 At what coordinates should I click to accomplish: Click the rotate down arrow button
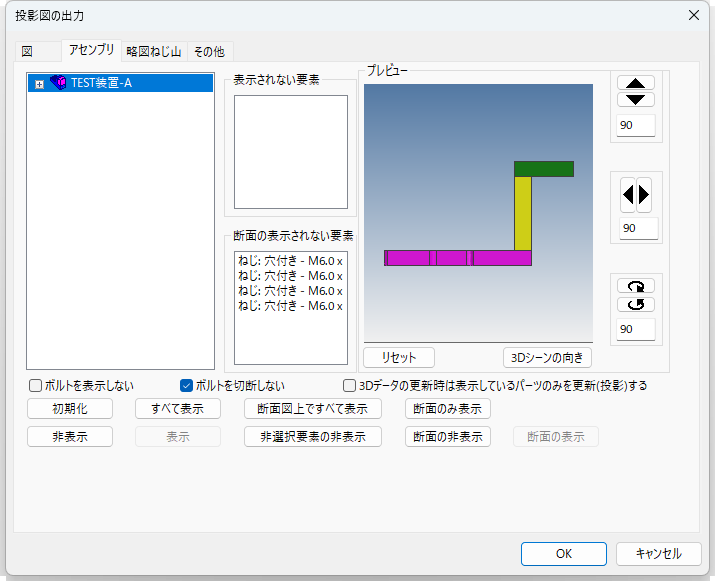pos(636,99)
